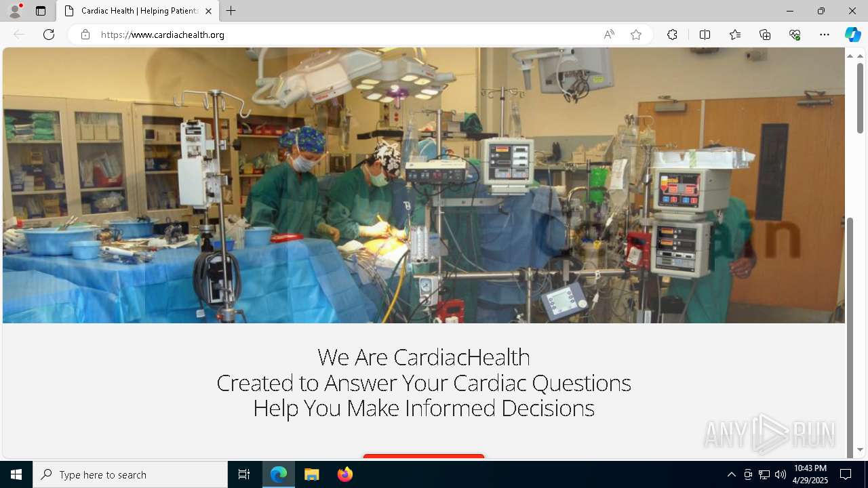Click the page vertical scrollbar thumb
The width and height of the screenshot is (868, 488).
pyautogui.click(x=860, y=98)
